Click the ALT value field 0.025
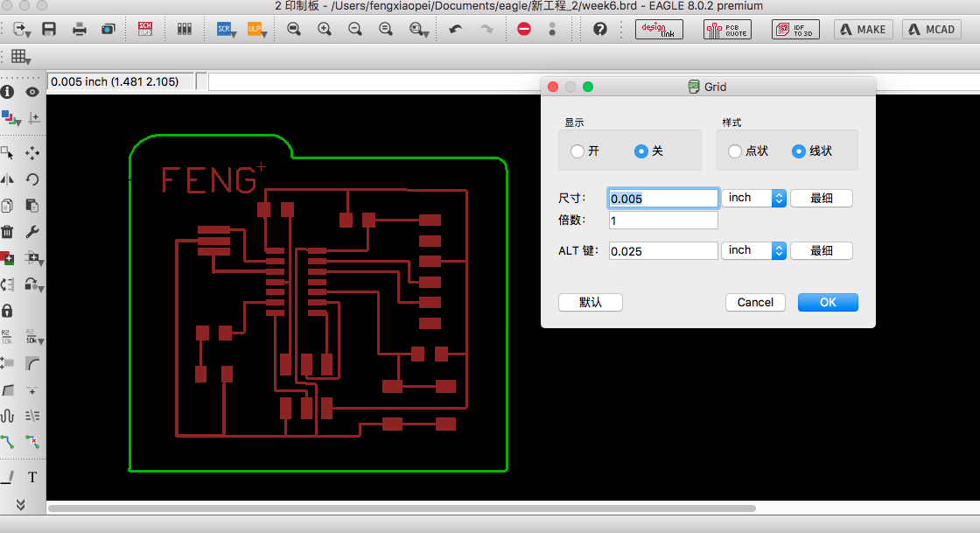The width and height of the screenshot is (980, 533). pyautogui.click(x=663, y=250)
